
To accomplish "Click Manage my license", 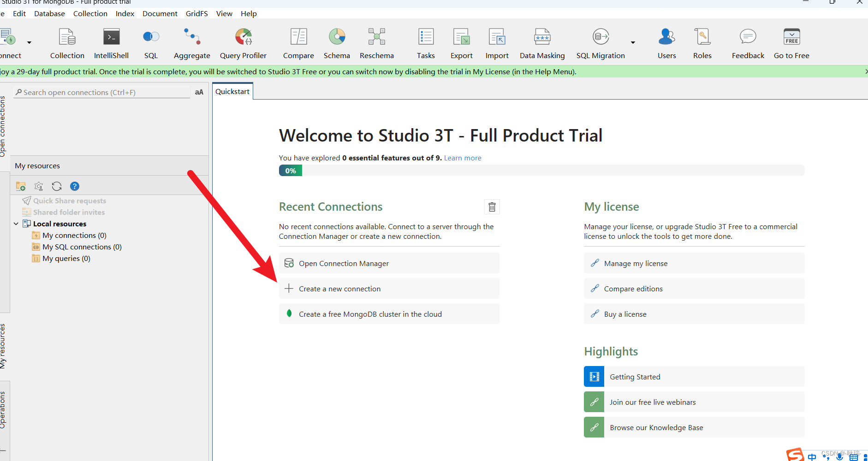I will coord(694,263).
